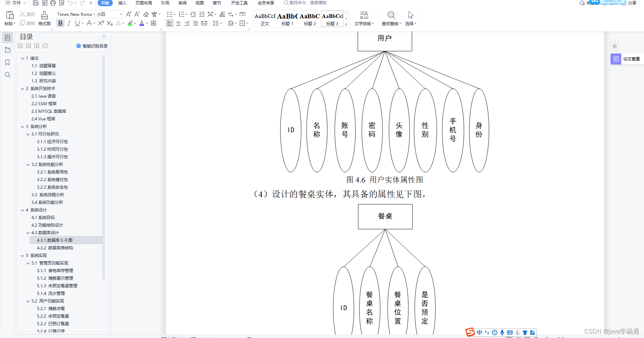Image resolution: width=644 pixels, height=338 pixels.
Task: Click the Sogou input method S icon
Action: [470, 332]
